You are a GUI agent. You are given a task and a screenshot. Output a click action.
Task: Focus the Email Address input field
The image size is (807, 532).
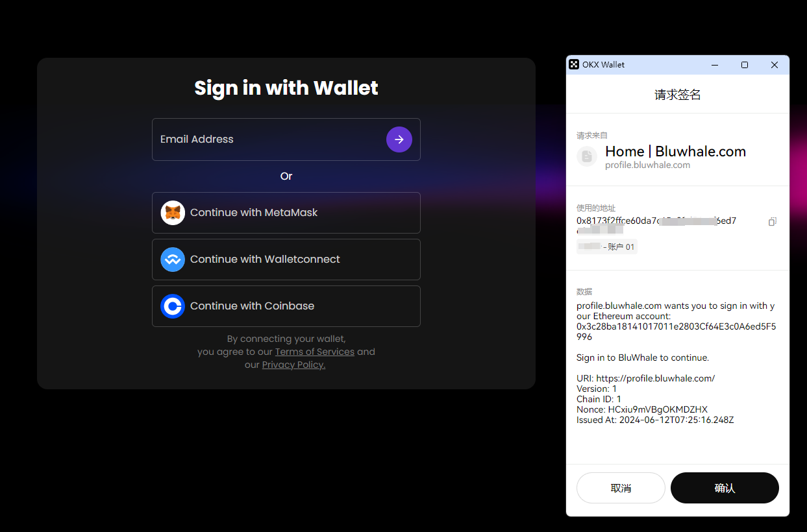286,139
